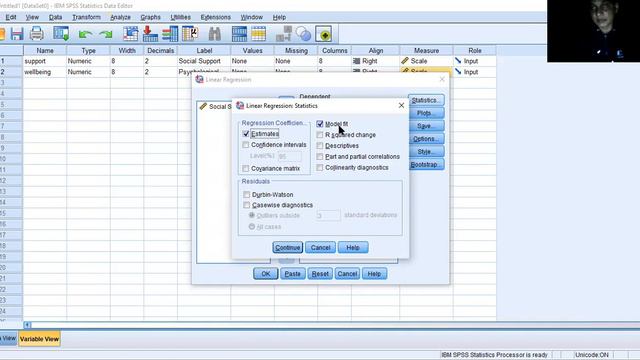640x360 pixels.
Task: Click the Go to variable red-arrow icon
Action: (x=150, y=34)
